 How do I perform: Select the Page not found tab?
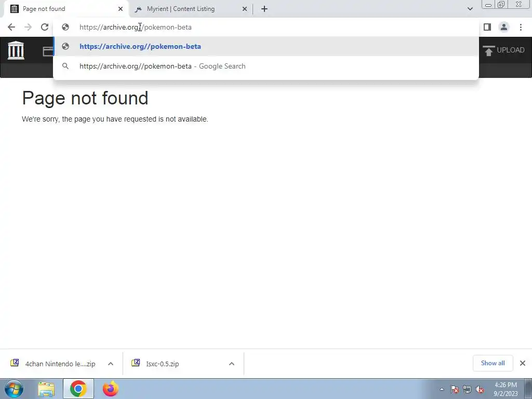[66, 9]
